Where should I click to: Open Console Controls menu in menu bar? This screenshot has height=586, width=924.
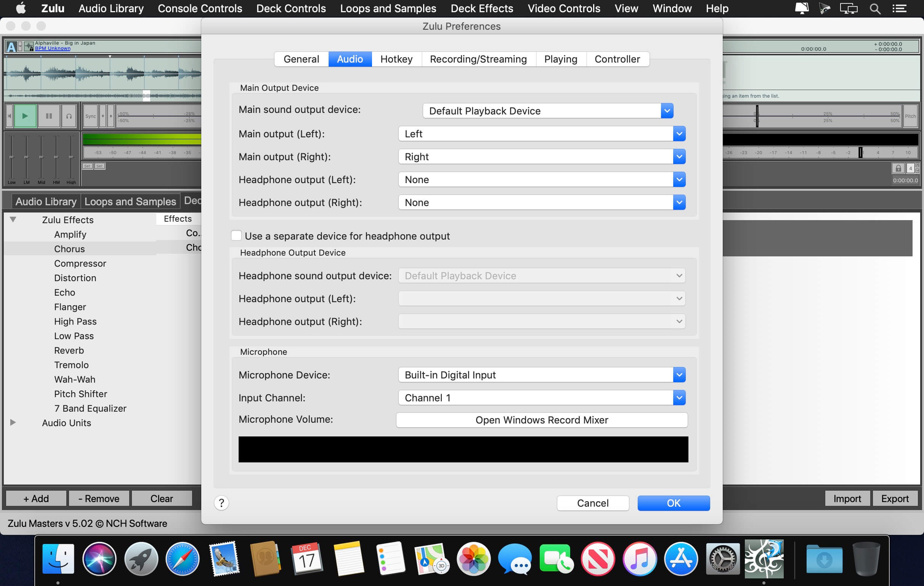[x=200, y=8]
